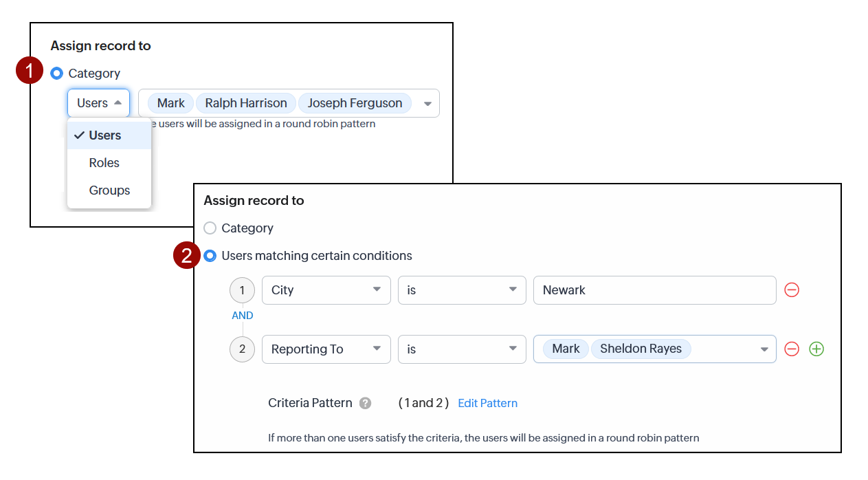This screenshot has height=480, width=868.
Task: Select Users matching certain conditions radio
Action: (x=210, y=256)
